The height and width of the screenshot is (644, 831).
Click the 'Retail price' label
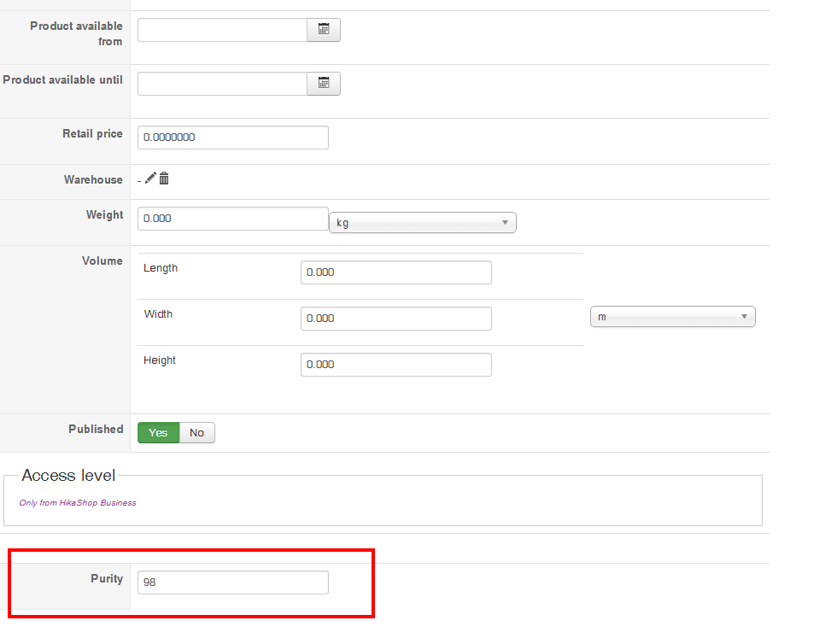92,133
